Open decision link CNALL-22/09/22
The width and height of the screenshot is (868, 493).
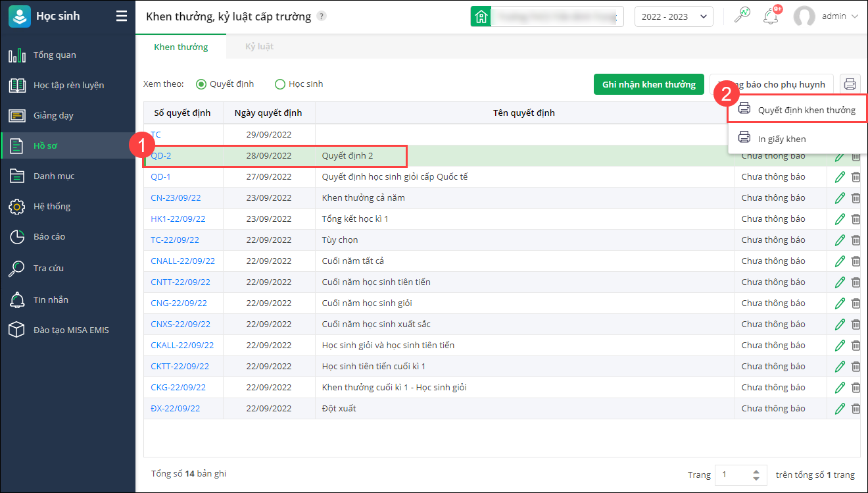(183, 261)
